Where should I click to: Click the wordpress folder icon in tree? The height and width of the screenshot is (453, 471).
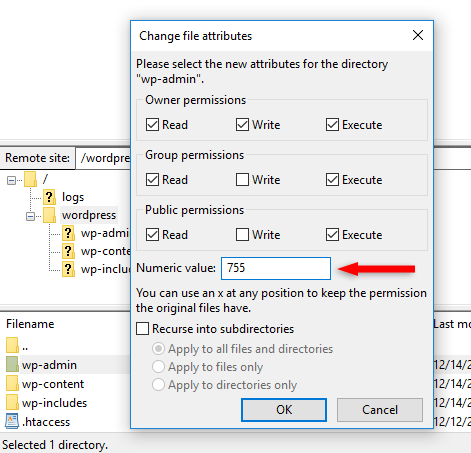(x=49, y=215)
